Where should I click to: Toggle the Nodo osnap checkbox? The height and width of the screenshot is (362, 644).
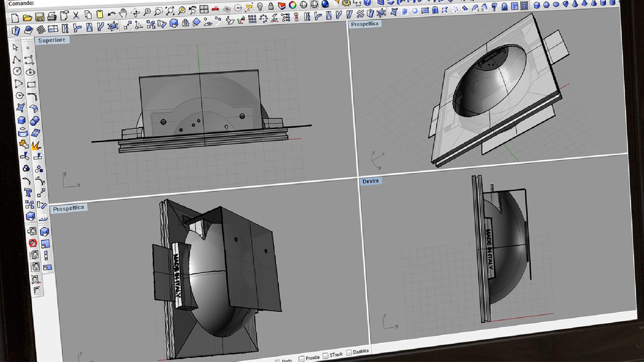click(277, 361)
